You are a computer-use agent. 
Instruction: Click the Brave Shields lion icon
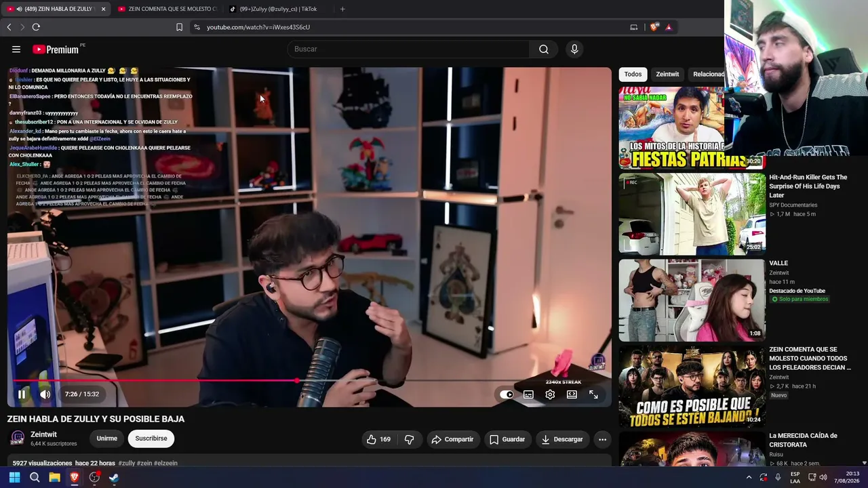654,27
